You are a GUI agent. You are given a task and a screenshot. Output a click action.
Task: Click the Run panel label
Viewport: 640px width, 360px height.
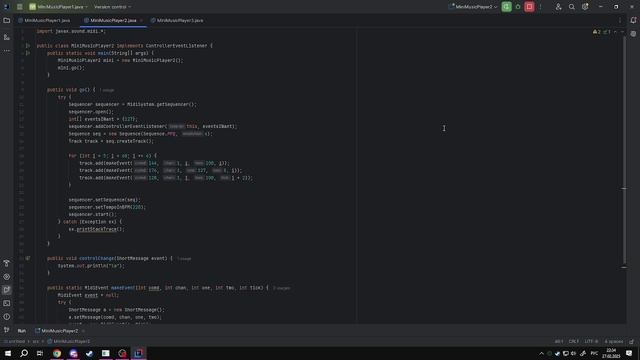tap(22, 331)
